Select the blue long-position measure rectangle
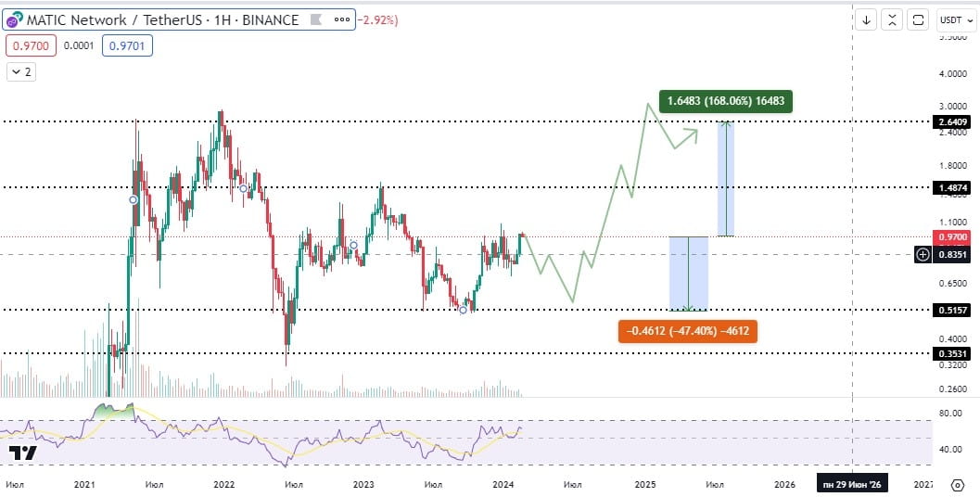Screen dimensions: 980x497 726,179
